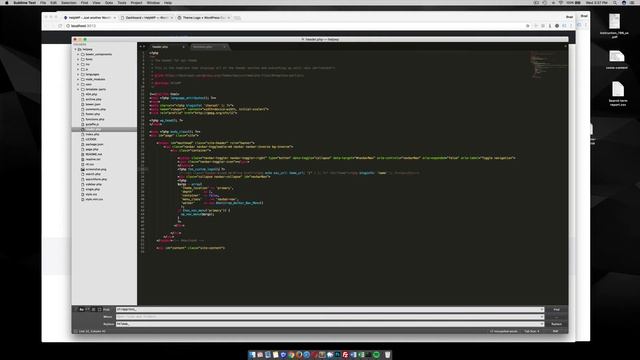Expand the js folder arrow
This screenshot has height=360, width=640.
click(x=78, y=69)
